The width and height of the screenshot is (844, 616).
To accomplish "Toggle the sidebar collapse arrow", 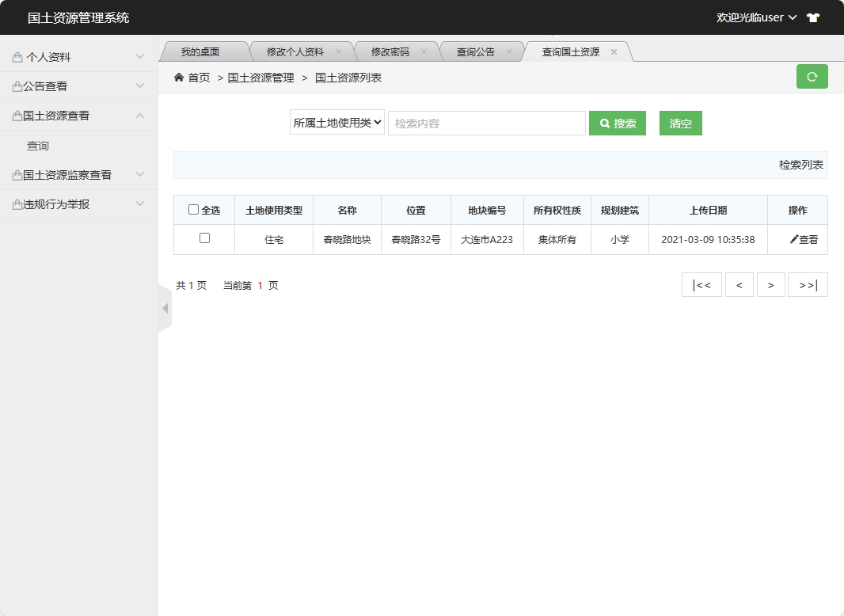I will click(166, 308).
